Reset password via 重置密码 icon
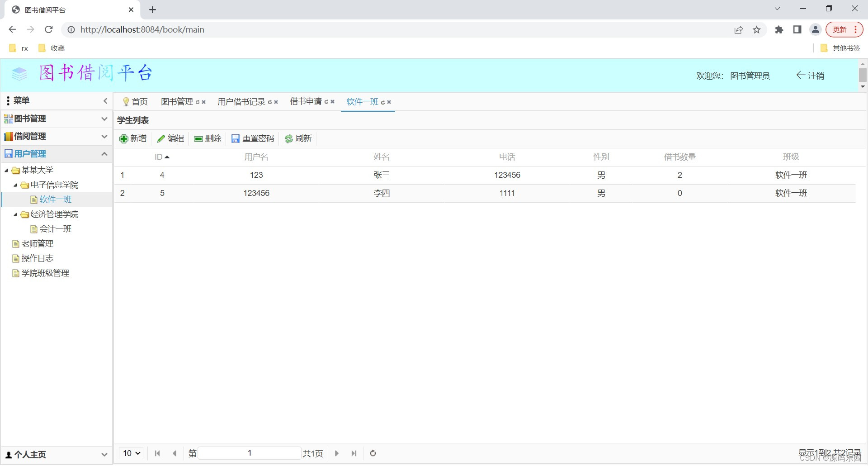The width and height of the screenshot is (868, 466). click(236, 138)
